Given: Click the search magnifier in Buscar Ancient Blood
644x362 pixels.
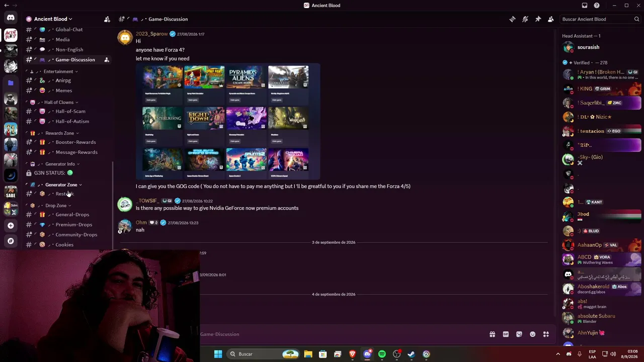Looking at the screenshot, I should pyautogui.click(x=636, y=19).
